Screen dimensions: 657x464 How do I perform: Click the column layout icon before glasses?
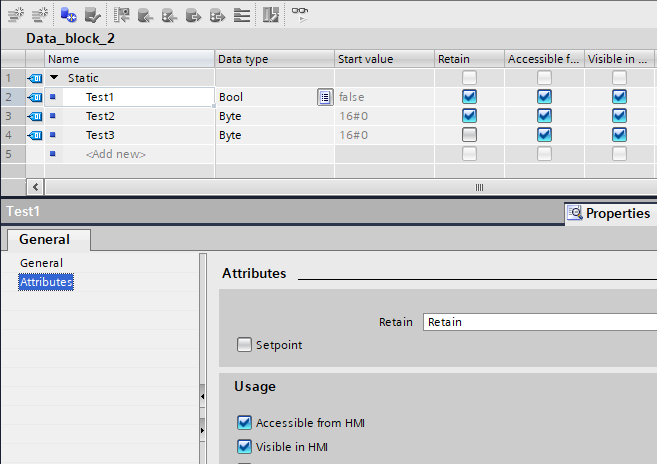point(271,14)
